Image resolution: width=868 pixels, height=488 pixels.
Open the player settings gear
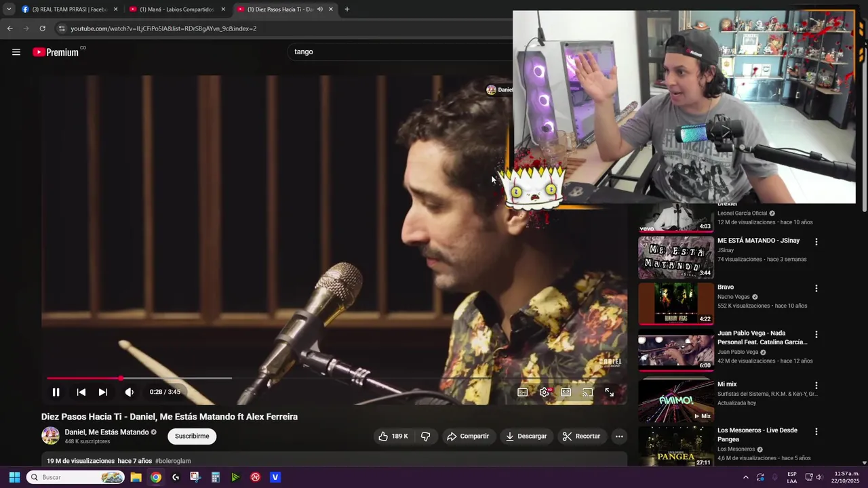pos(545,392)
